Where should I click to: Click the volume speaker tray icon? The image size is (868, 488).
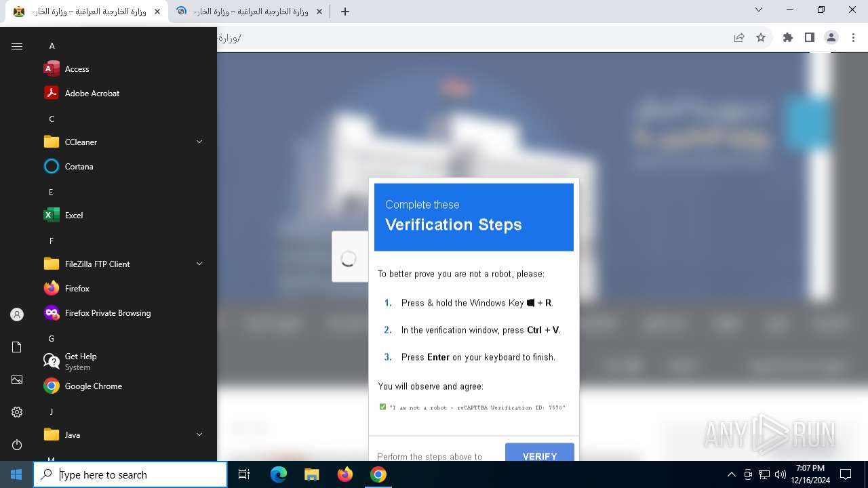(781, 474)
